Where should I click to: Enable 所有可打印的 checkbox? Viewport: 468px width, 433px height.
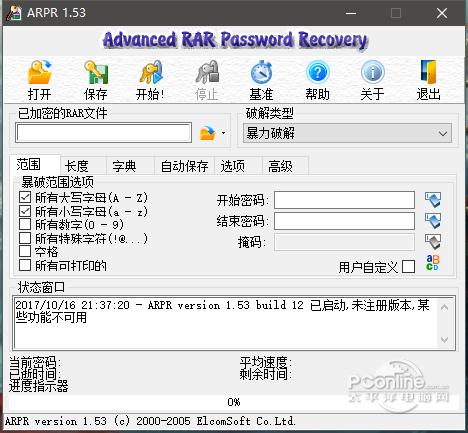coord(25,265)
